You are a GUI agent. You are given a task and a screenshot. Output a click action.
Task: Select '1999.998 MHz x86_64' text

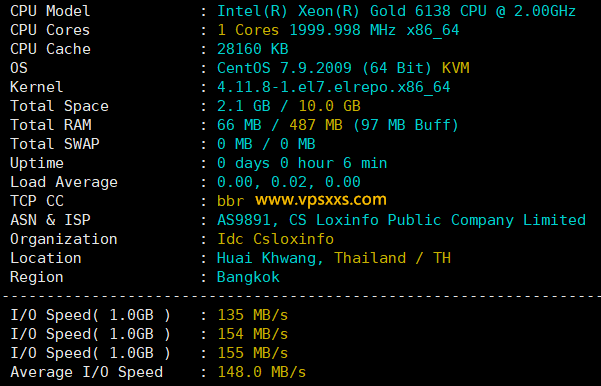pyautogui.click(x=374, y=30)
